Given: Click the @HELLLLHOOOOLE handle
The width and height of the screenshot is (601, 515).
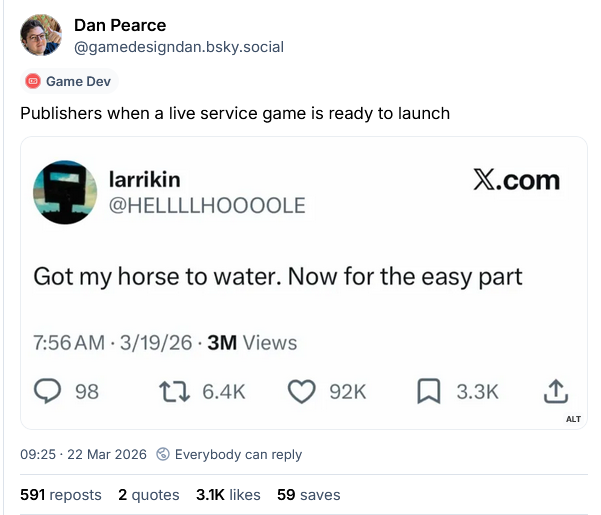Looking at the screenshot, I should 206,205.
